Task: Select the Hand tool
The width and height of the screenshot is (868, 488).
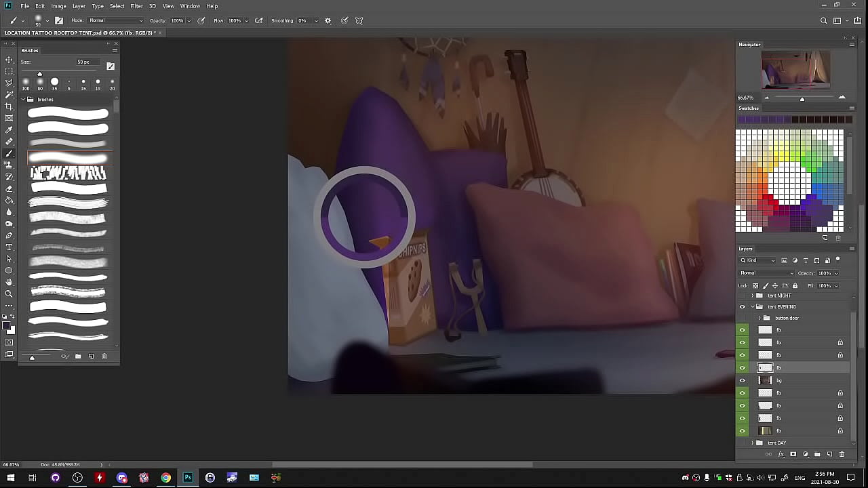Action: tap(9, 282)
